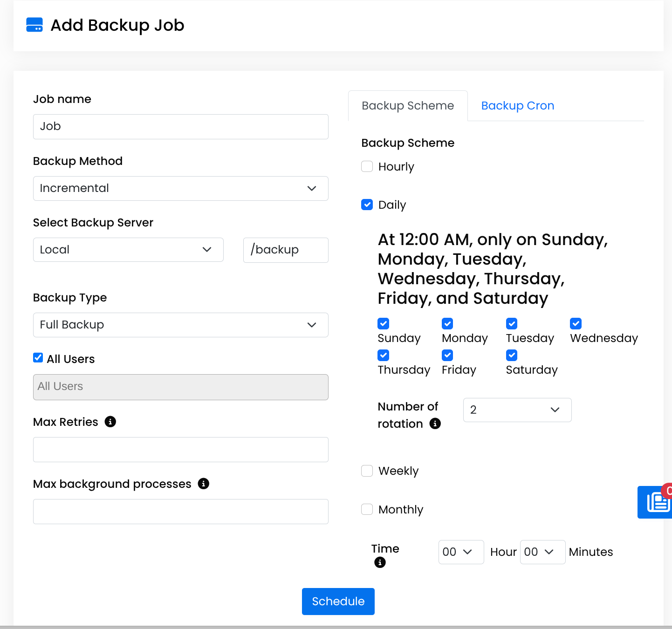Open the floating notification panel with red badge
Viewport: 672px width, 629px height.
pos(656,502)
